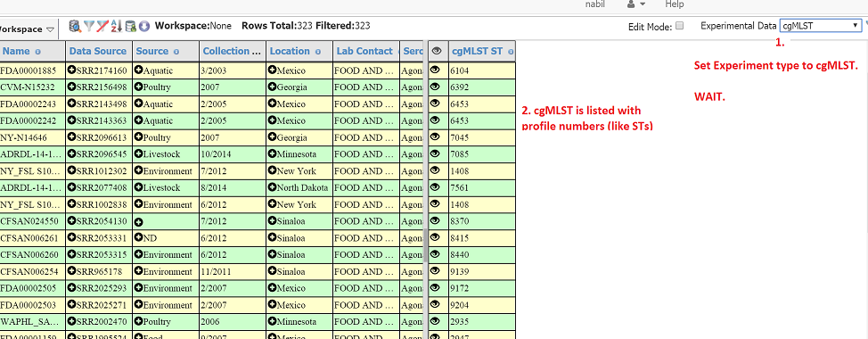
Task: Click the Lab Contact cell for row FDA00001885
Action: [365, 70]
